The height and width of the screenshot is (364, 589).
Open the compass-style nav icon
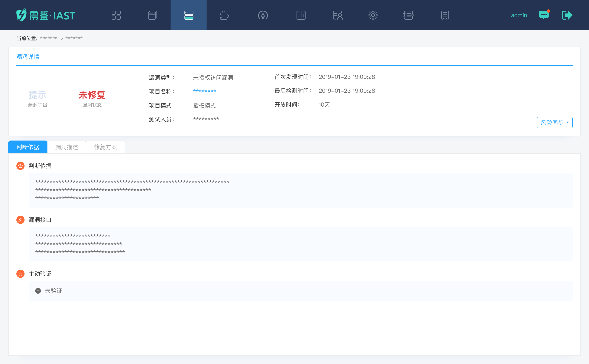[263, 15]
